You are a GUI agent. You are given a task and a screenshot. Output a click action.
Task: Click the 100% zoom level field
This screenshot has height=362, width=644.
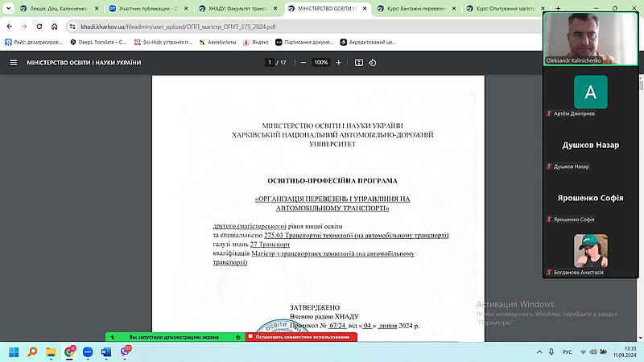320,63
